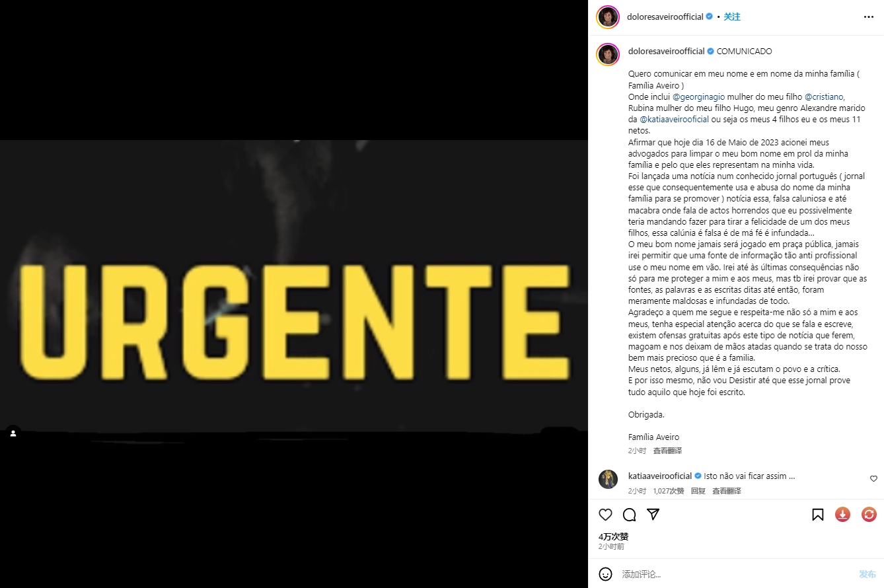Like katiaaveiroofficial's comment heart
This screenshot has width=884, height=588.
pyautogui.click(x=873, y=478)
